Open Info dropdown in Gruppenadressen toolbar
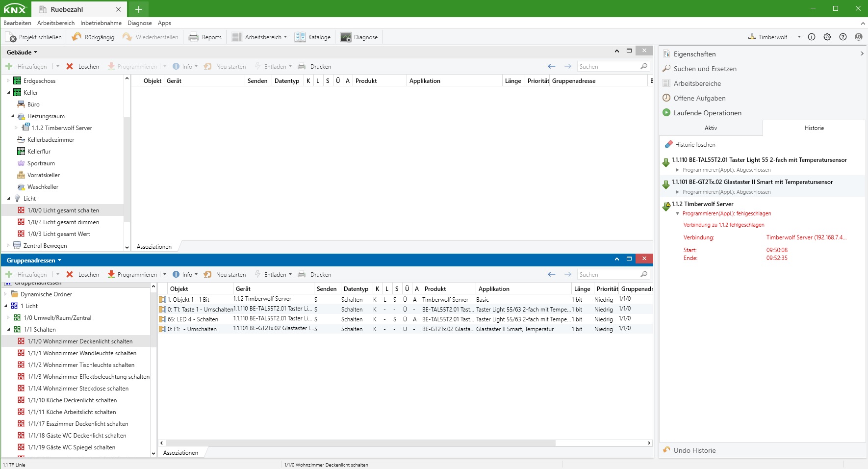868x469 pixels. pyautogui.click(x=196, y=274)
